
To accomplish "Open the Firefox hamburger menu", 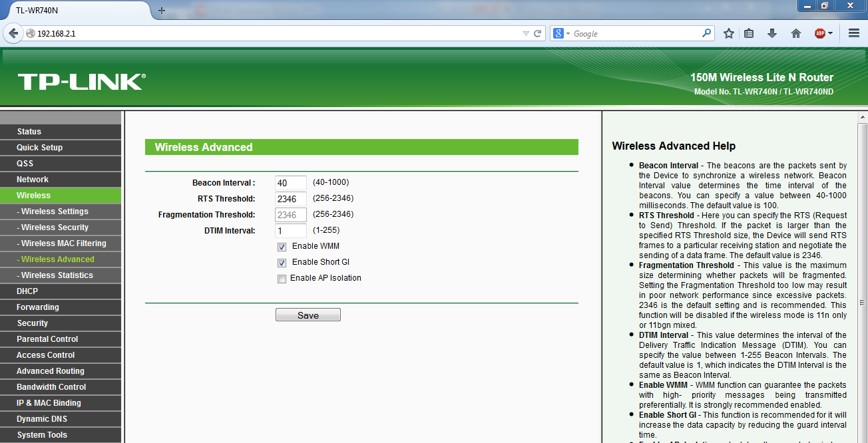I will tap(854, 33).
